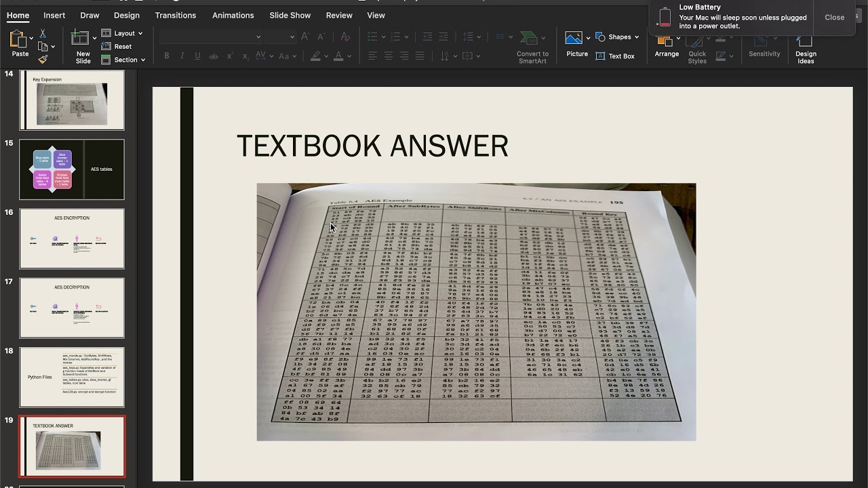Open the Layout dropdown

click(x=122, y=33)
